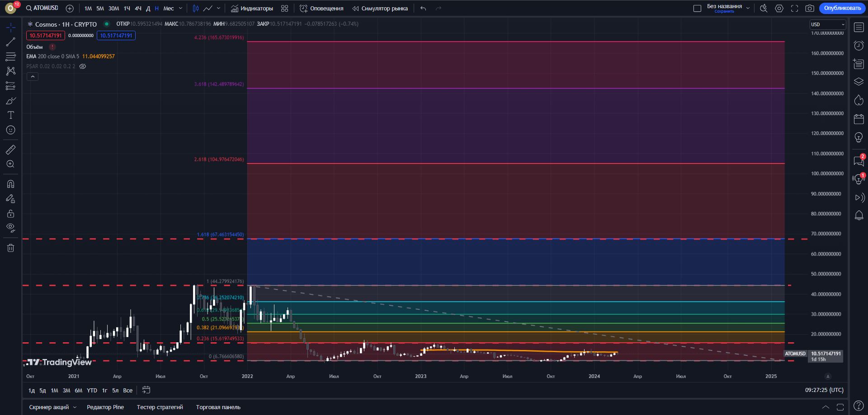Image resolution: width=868 pixels, height=415 pixels.
Task: Open the alerts clock panel icon
Action: [859, 46]
